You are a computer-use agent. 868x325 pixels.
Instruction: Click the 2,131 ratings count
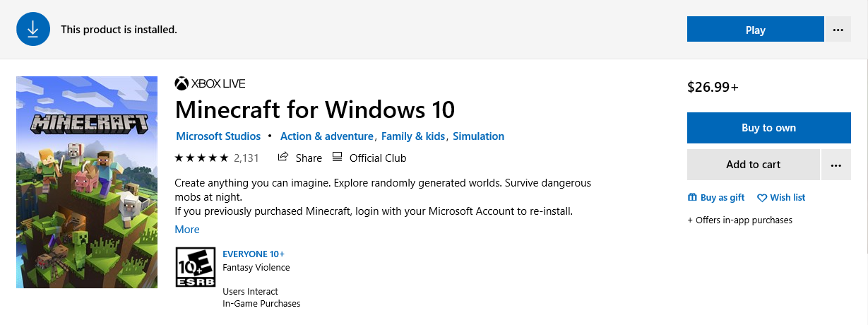246,158
